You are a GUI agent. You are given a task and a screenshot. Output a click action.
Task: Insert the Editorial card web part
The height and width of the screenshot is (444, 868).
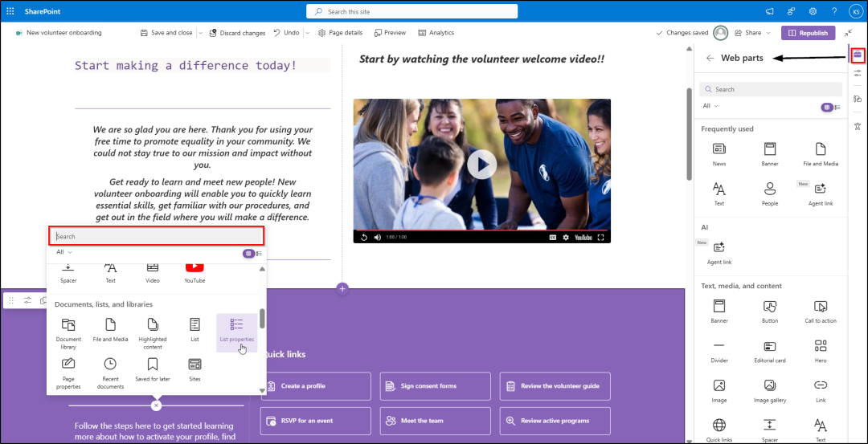[x=769, y=351]
